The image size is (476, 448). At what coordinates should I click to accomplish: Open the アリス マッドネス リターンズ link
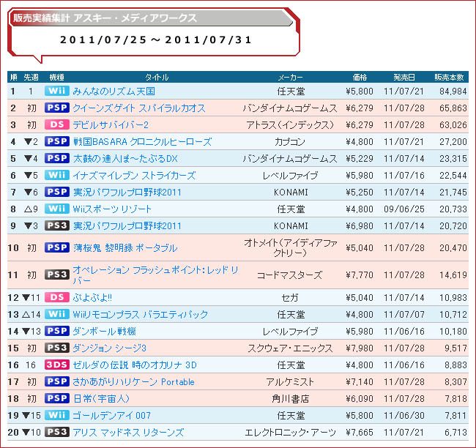pyautogui.click(x=128, y=432)
